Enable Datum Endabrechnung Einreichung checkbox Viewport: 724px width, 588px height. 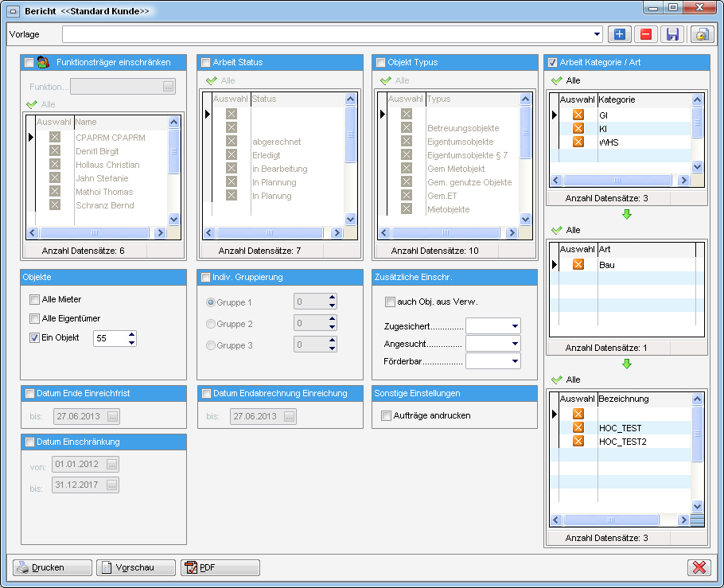tap(206, 394)
